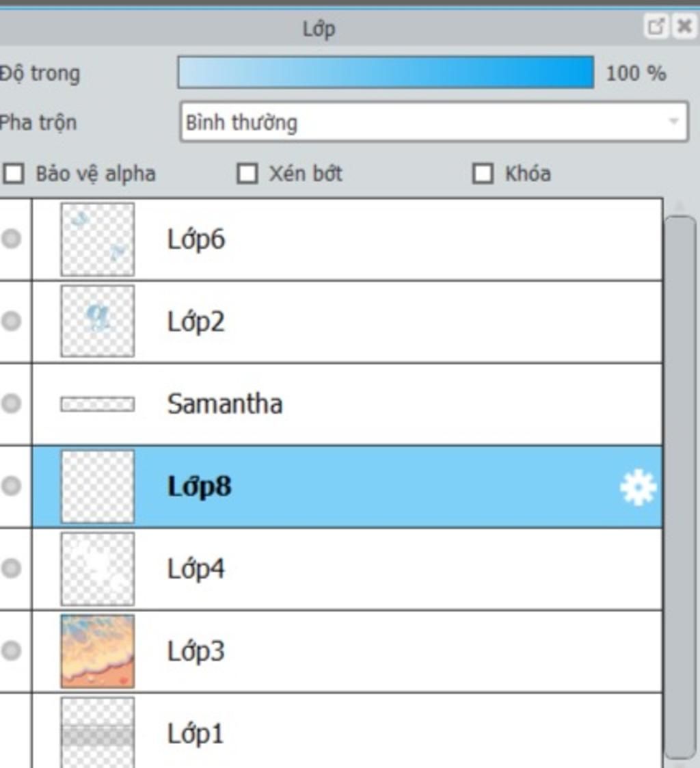Click the Độ trong opacity slider
This screenshot has height=768, width=700.
(386, 72)
